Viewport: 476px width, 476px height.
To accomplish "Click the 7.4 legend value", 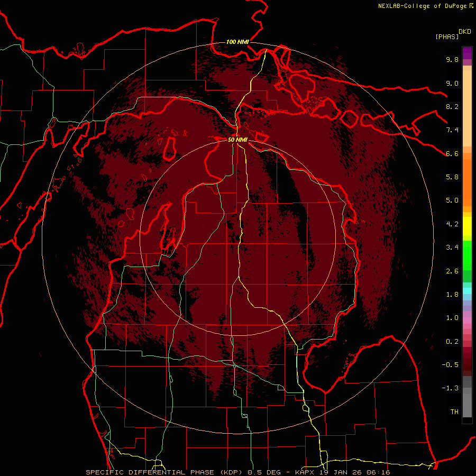I will pos(452,130).
